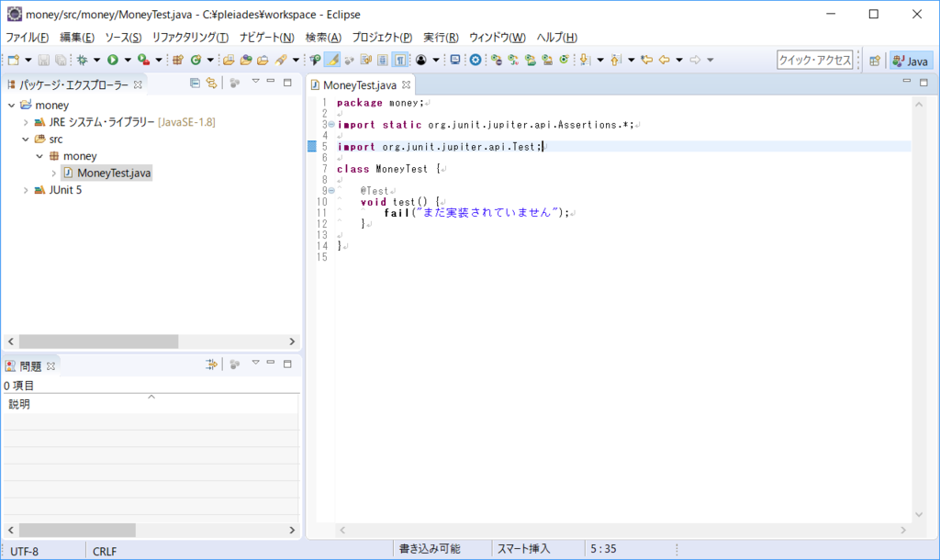Close the MoneyTest.java editor tab
Viewport: 940px width, 560px height.
(407, 84)
